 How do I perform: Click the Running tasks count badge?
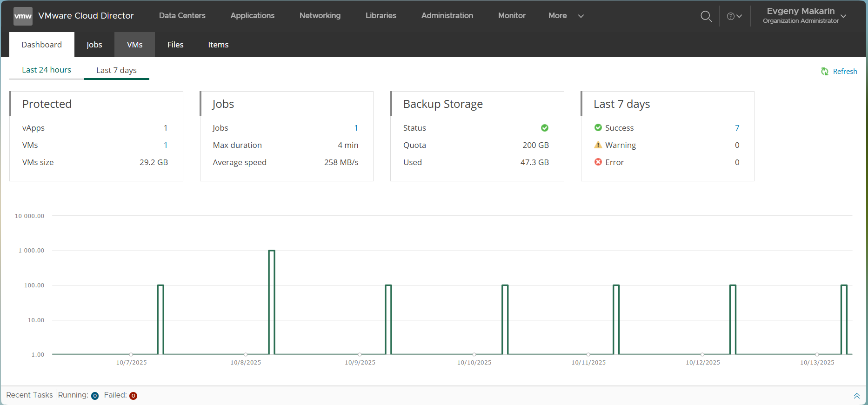(x=95, y=396)
